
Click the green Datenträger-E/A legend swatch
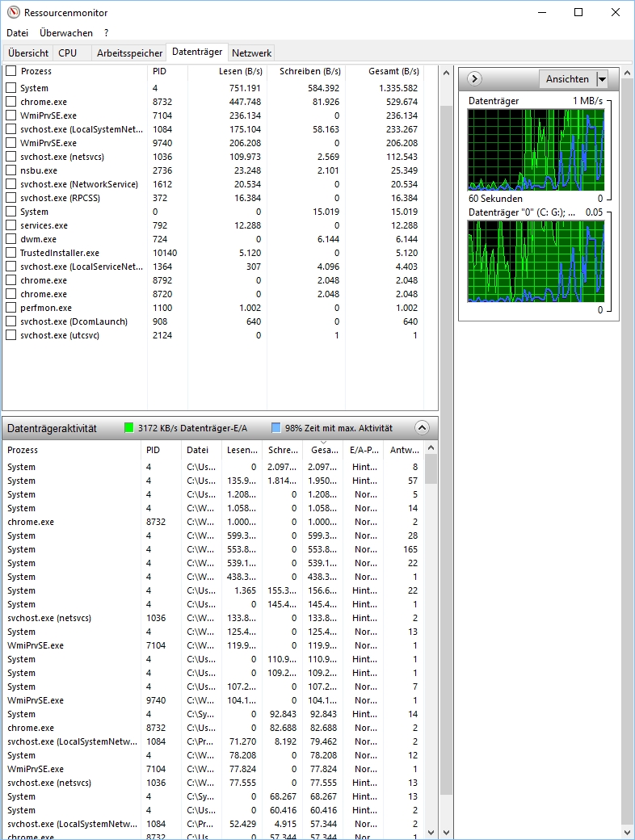pos(128,427)
